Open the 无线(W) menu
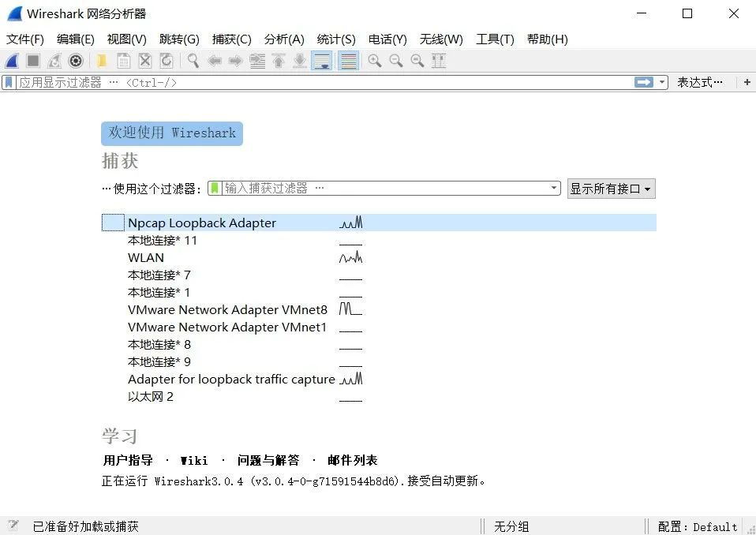This screenshot has height=535, width=756. (x=440, y=39)
